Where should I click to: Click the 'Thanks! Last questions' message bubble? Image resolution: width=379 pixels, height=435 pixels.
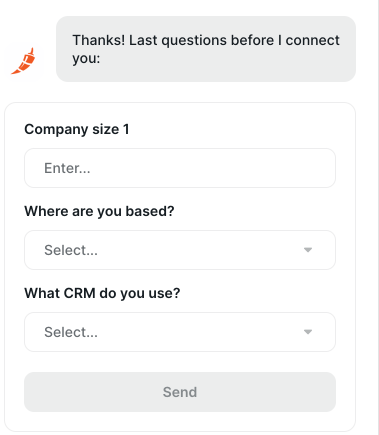[206, 49]
